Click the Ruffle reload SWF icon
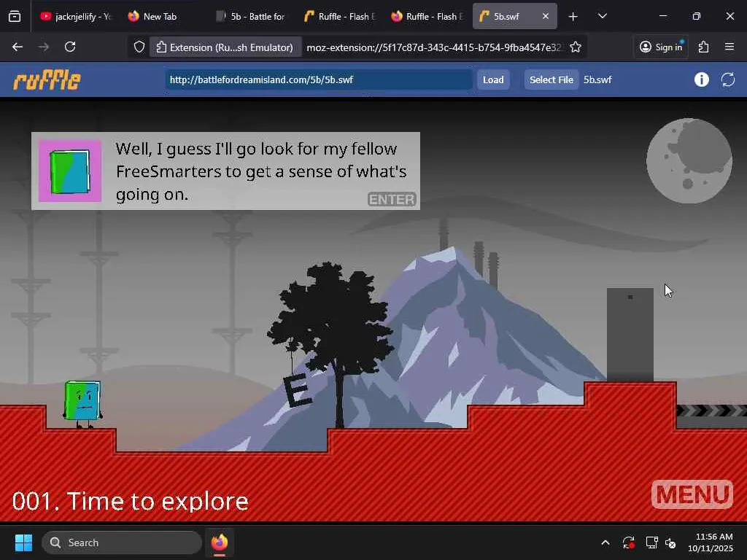747x560 pixels. pos(728,79)
